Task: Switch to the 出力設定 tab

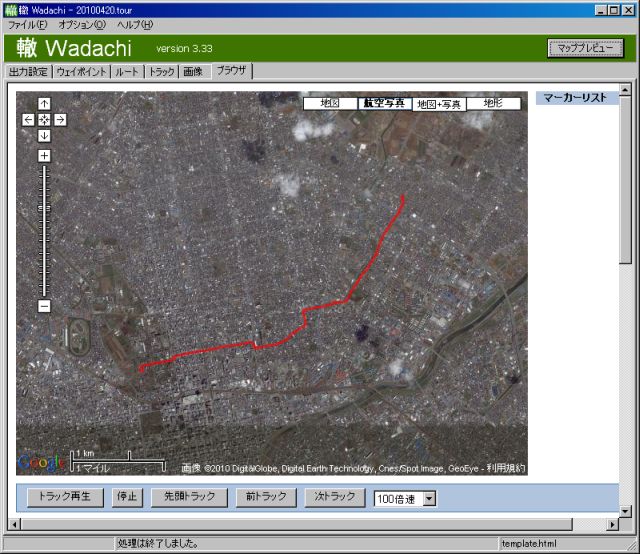Action: pos(28,72)
